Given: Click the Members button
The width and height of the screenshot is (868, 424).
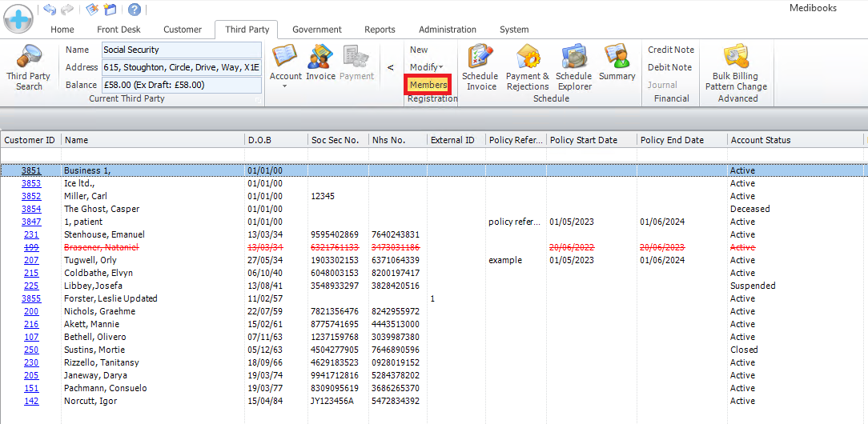Looking at the screenshot, I should [x=428, y=85].
